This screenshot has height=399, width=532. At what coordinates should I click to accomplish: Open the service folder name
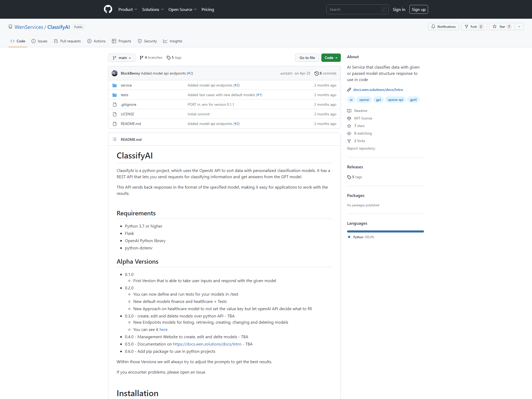(x=126, y=85)
